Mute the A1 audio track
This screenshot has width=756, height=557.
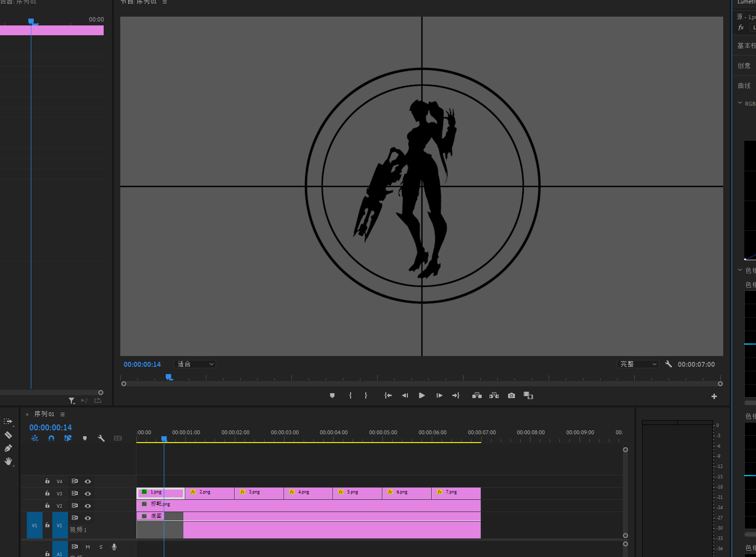[88, 547]
